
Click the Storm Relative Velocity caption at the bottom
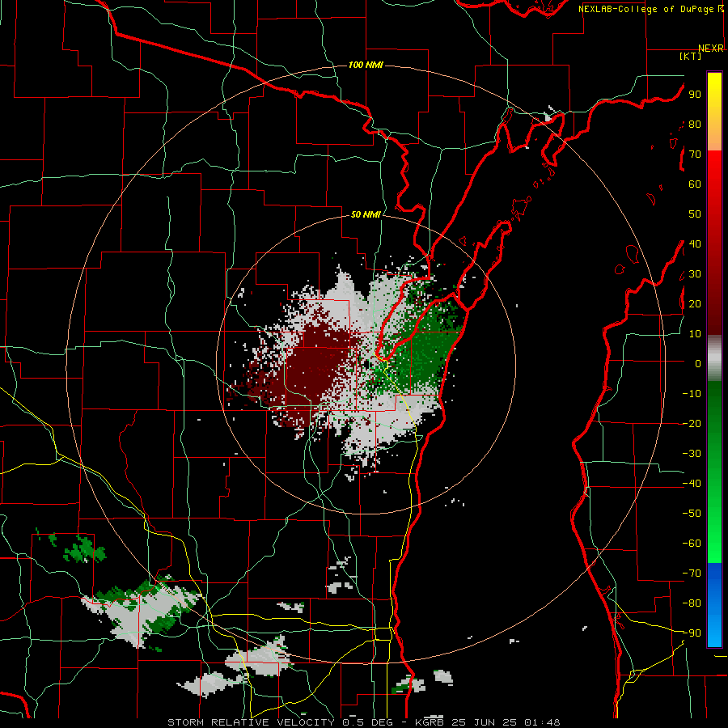[363, 722]
